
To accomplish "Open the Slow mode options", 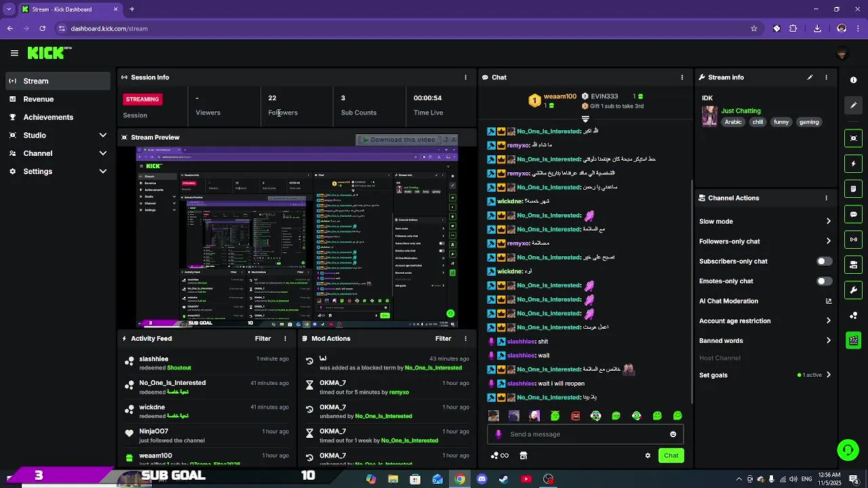I will (x=765, y=222).
